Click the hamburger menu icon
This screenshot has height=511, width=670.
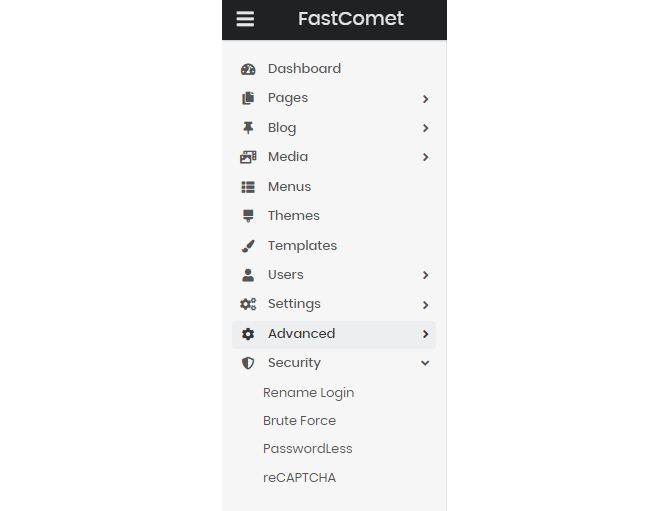245,19
